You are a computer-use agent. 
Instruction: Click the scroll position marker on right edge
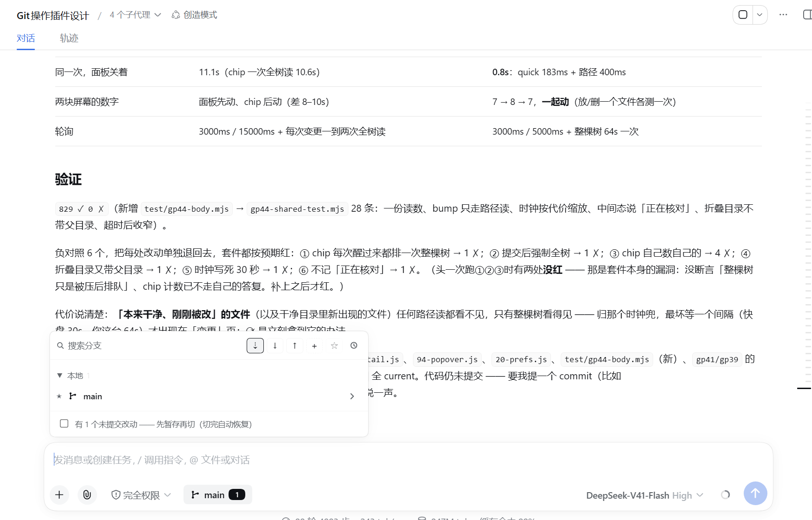click(x=804, y=388)
